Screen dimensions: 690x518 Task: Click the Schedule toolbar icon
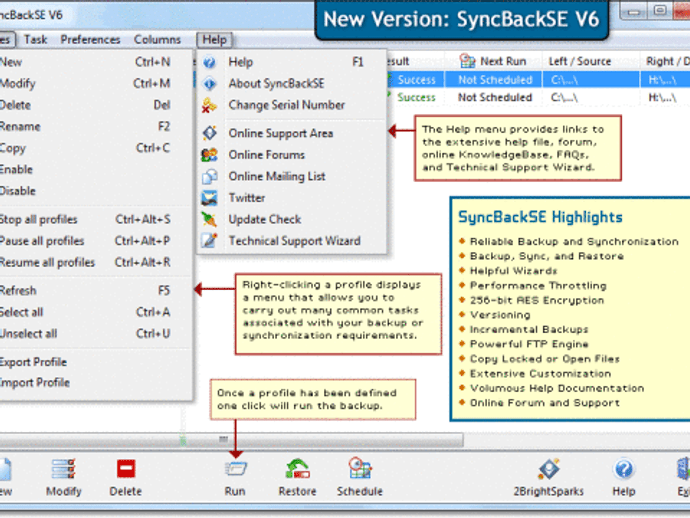pyautogui.click(x=360, y=468)
